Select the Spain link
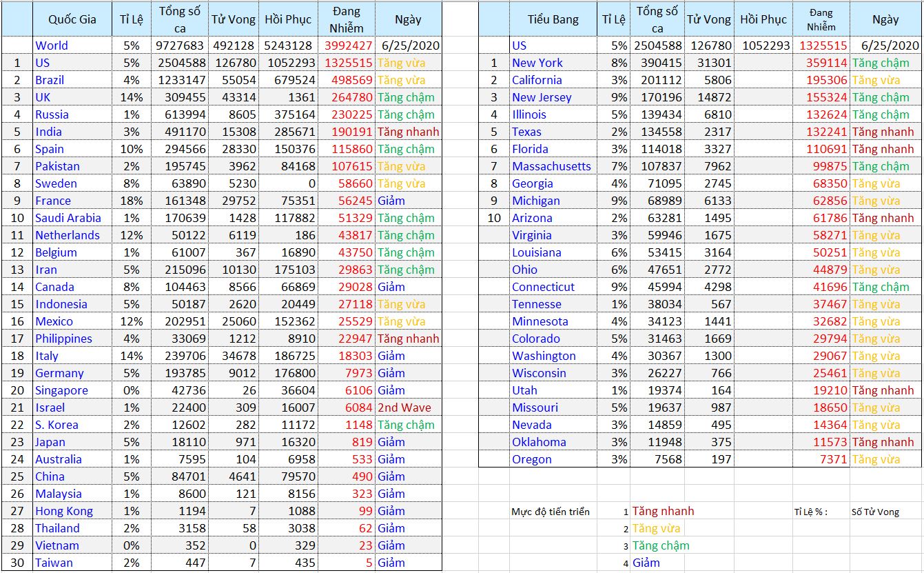924x573 pixels. 50,149
